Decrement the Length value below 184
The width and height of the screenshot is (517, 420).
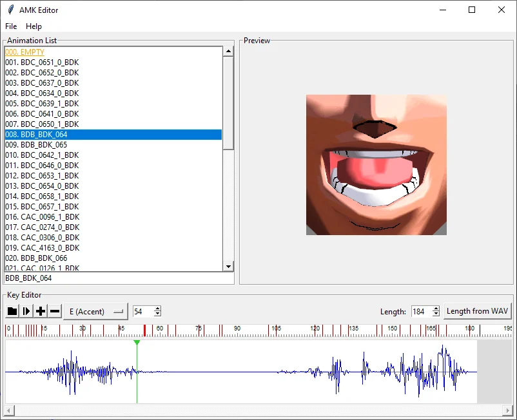coord(436,314)
